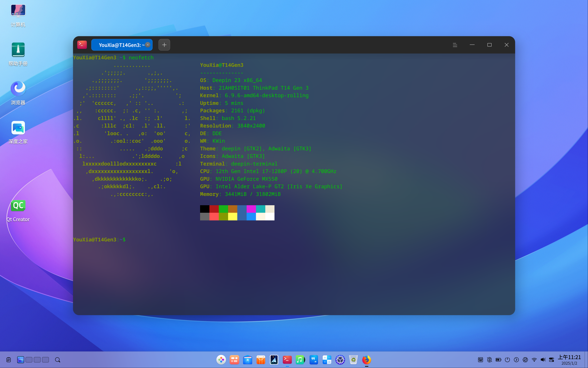Click the magenta swatch in the neofetch palette
Viewport: 588px width, 368px height.
coord(251,209)
